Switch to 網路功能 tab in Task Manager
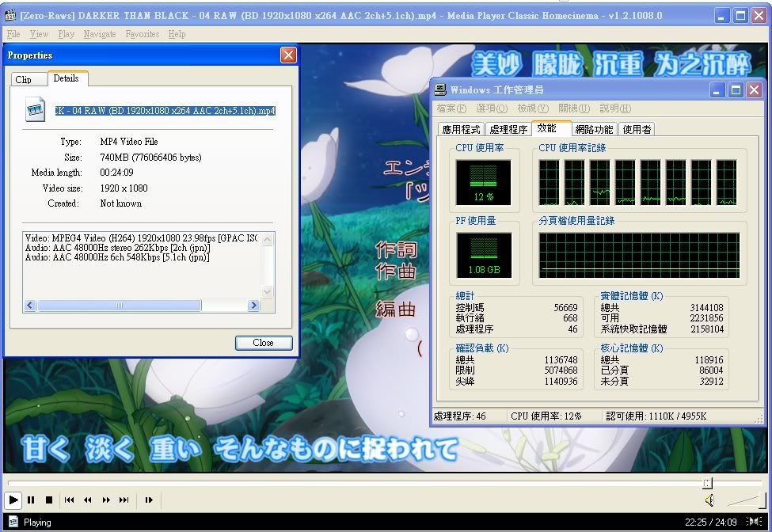 coord(594,129)
